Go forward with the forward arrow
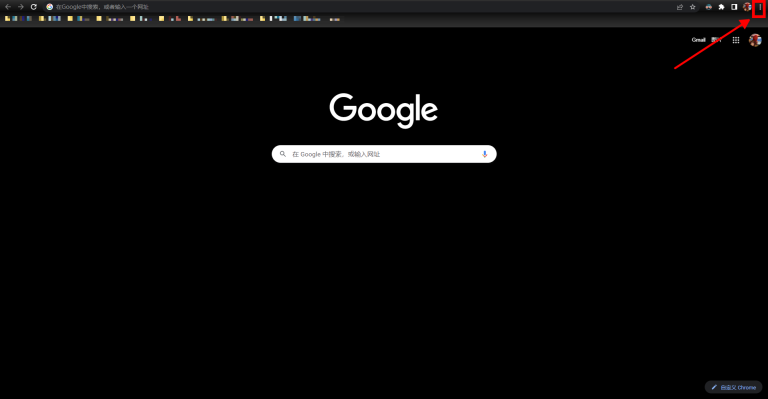Screen dimensions: 768x399 point(21,7)
